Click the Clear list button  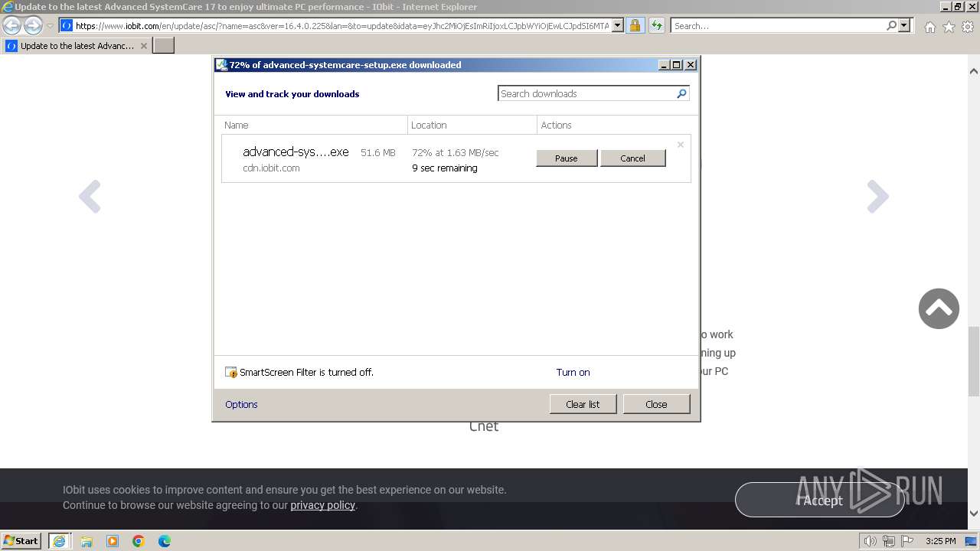583,404
